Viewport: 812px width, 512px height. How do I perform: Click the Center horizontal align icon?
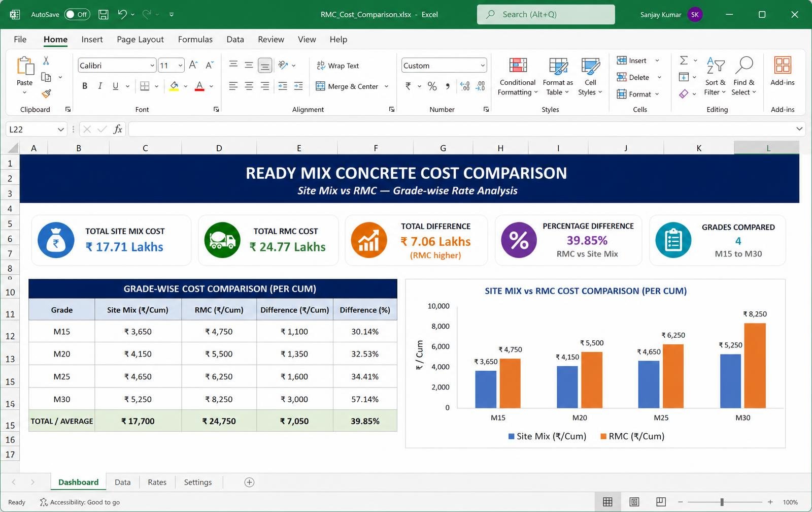click(x=249, y=86)
